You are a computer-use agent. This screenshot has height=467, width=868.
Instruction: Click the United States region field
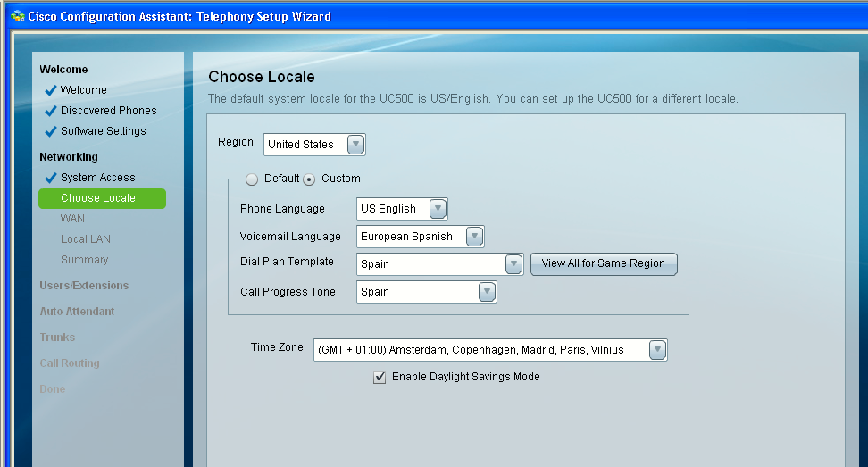click(x=314, y=145)
